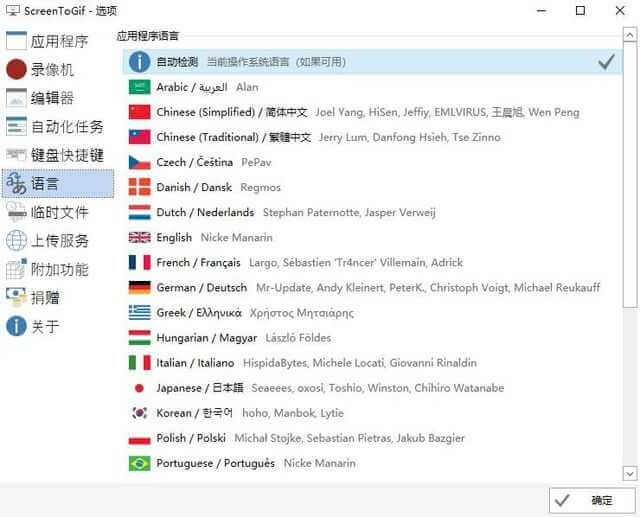The width and height of the screenshot is (640, 517).
Task: Click the 语言 language icon
Action: (x=16, y=183)
